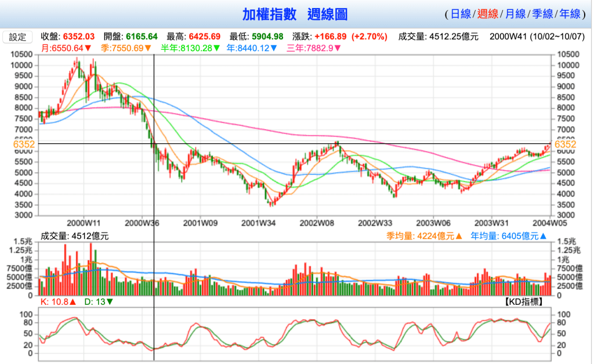
Task: Click the 【KD指標】 indicator label
Action: (x=525, y=302)
